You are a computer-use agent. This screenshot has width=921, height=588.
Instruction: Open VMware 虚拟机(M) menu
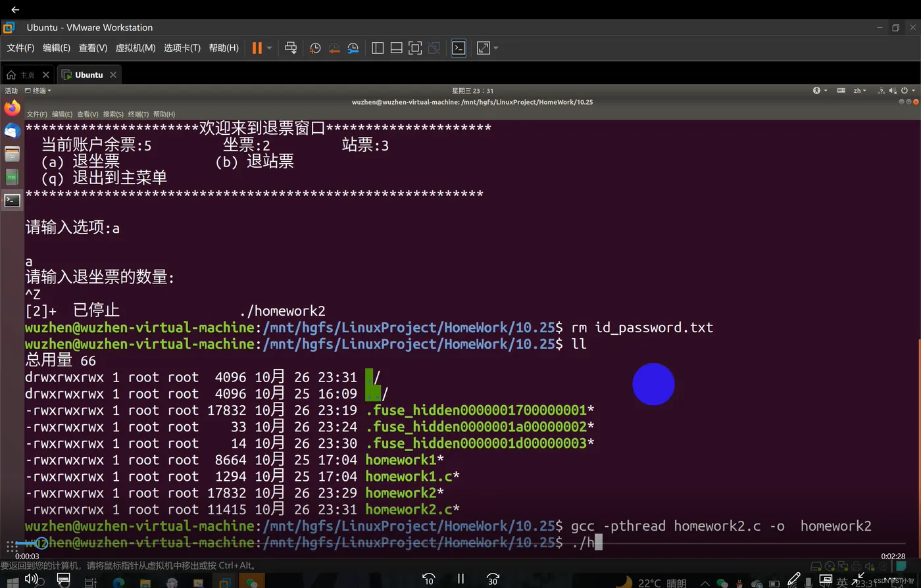136,48
